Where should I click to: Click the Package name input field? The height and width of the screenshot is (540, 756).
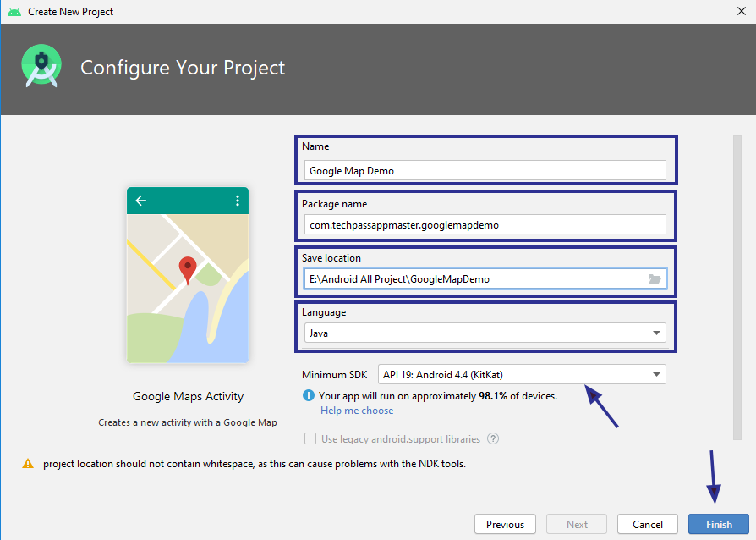click(485, 225)
